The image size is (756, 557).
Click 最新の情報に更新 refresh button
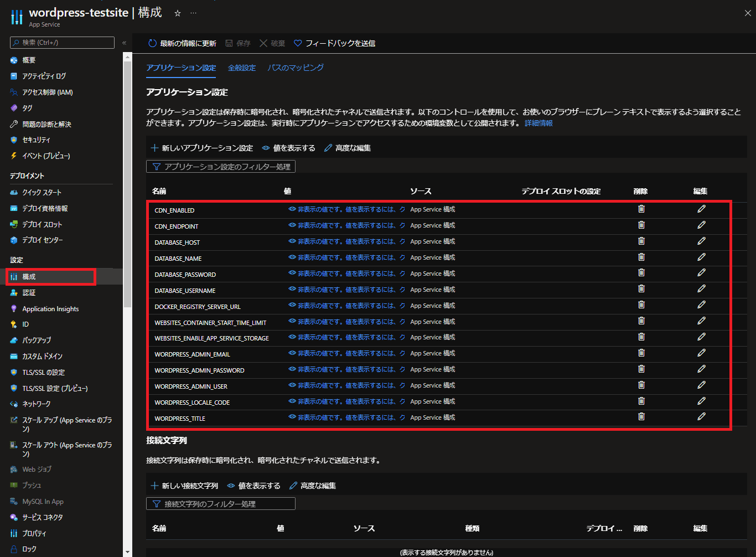pos(182,43)
